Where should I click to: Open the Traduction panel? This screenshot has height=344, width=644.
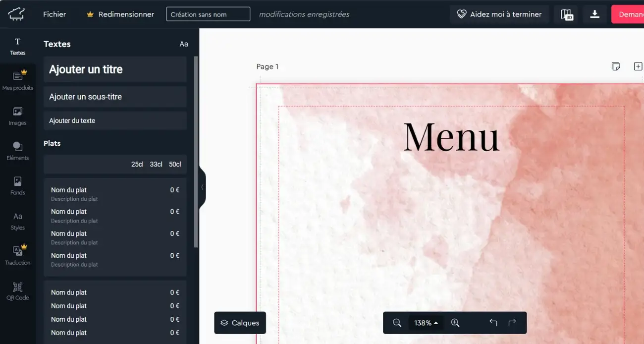[x=18, y=255]
